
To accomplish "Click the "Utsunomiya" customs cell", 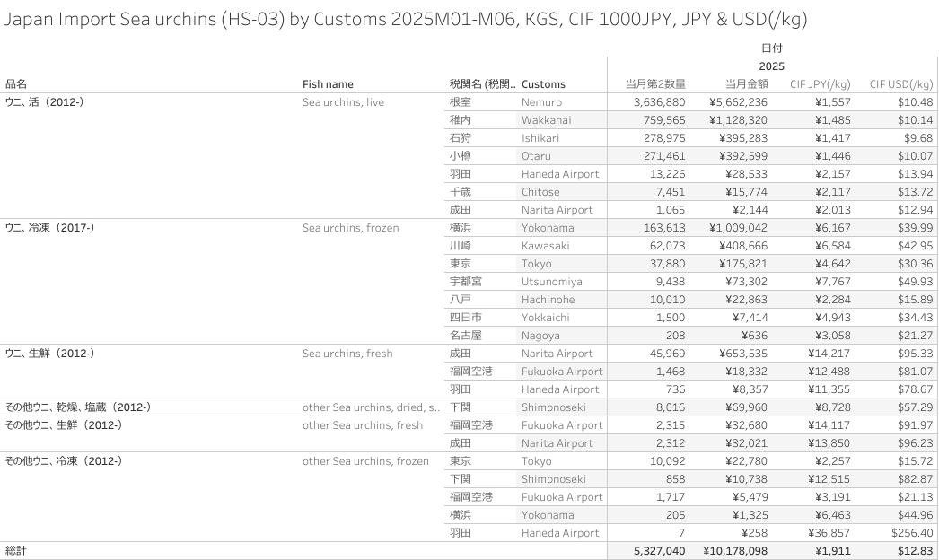I will coord(551,282).
